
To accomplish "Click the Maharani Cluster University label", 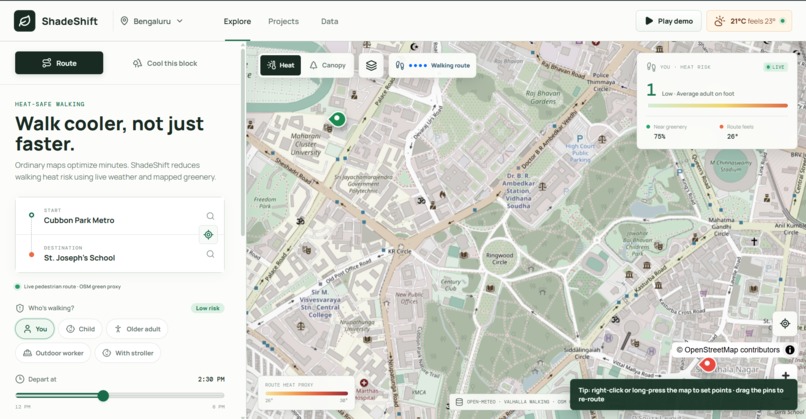I will click(x=305, y=144).
